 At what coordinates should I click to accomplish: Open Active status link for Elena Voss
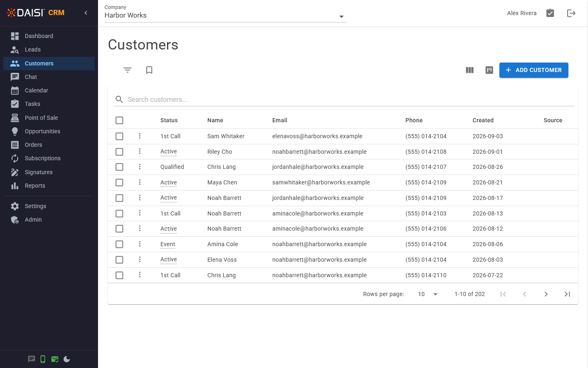169,260
